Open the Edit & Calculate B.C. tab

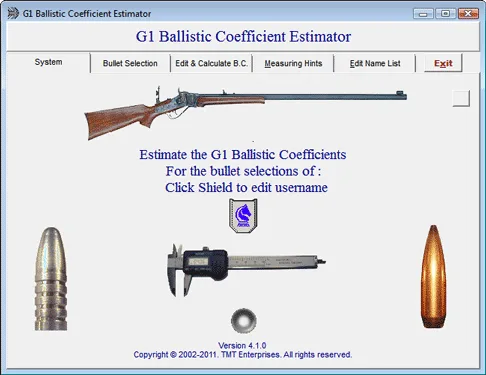[211, 63]
